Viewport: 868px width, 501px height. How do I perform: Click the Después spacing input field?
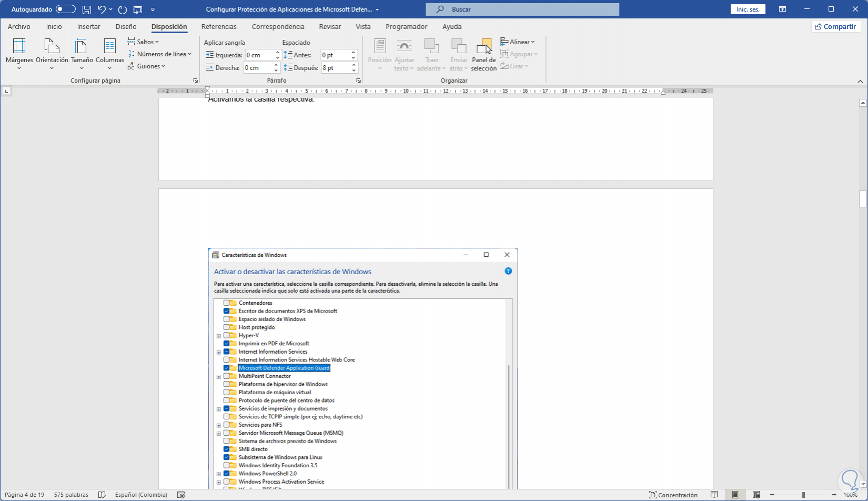point(339,68)
